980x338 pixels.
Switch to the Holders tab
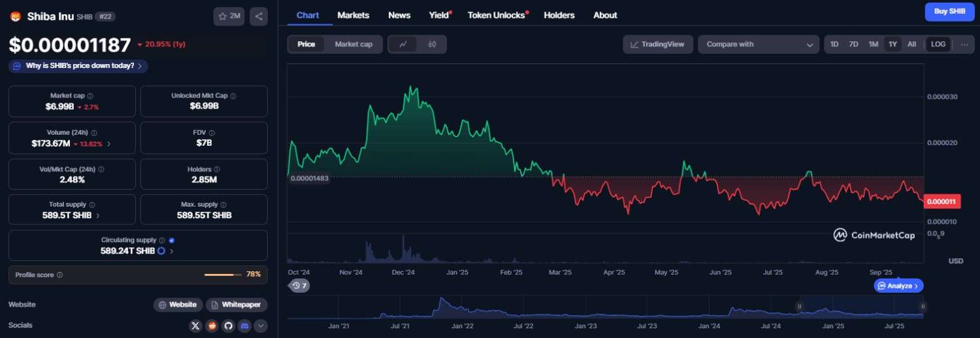tap(559, 15)
